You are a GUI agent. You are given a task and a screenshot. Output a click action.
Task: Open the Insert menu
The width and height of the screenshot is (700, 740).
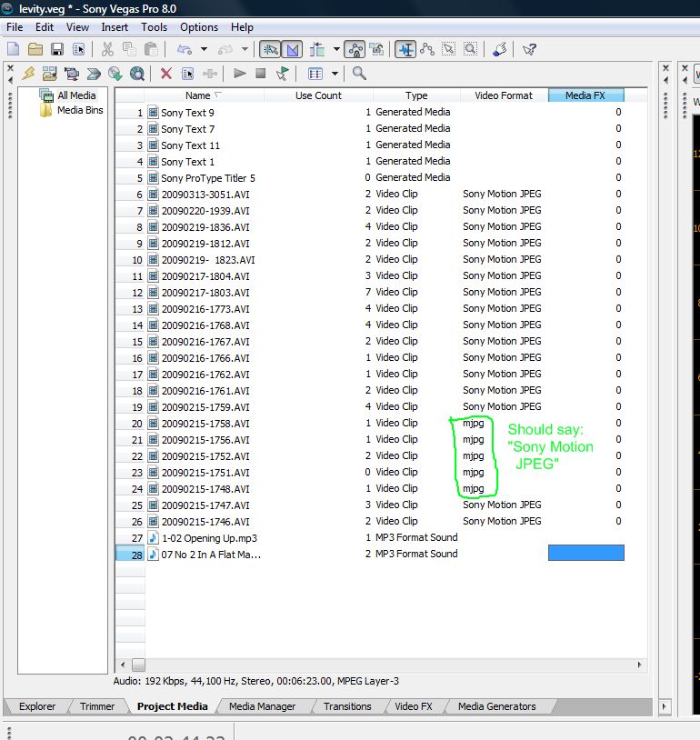tap(115, 27)
